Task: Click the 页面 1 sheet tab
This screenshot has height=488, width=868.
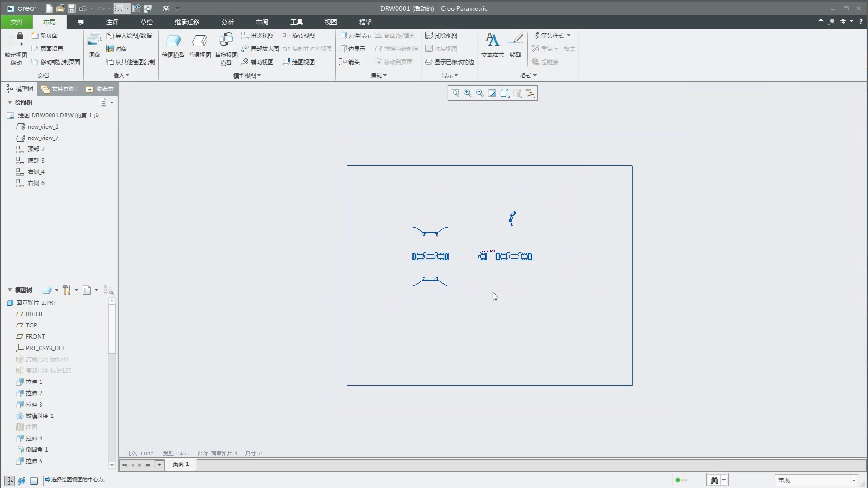Action: tap(181, 464)
